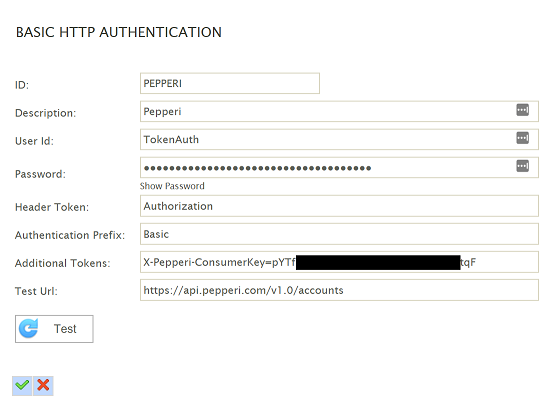Open the Password field ellipsis icon

point(522,166)
